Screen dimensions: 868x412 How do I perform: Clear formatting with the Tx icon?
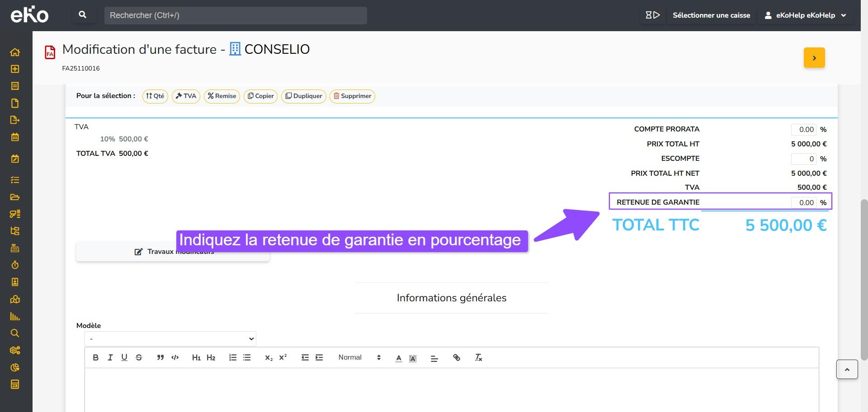tap(478, 357)
